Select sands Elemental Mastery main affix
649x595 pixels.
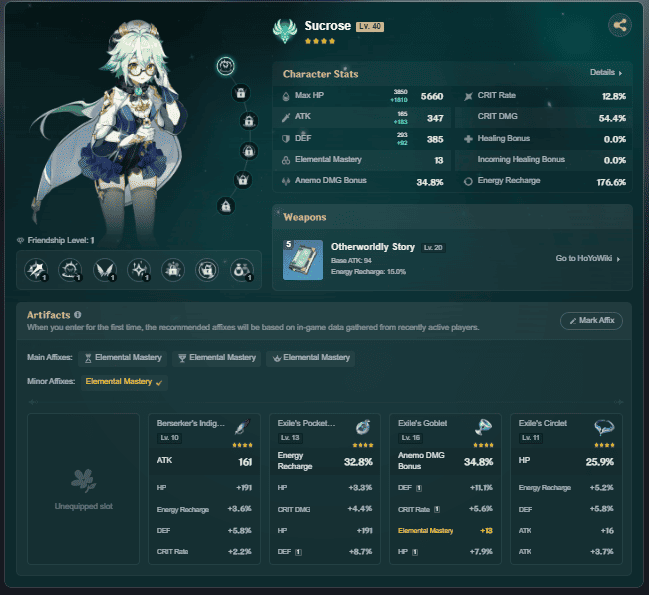point(123,358)
